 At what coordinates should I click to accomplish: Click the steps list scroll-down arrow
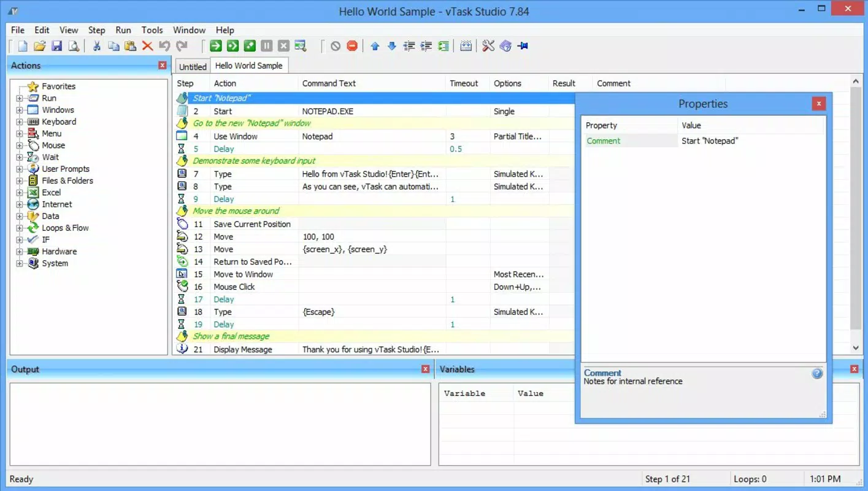tap(856, 348)
